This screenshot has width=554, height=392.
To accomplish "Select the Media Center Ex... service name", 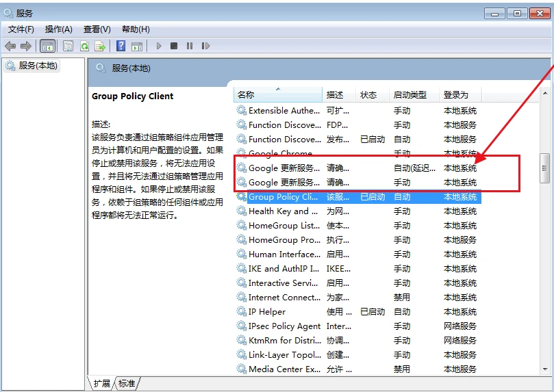I will point(284,369).
